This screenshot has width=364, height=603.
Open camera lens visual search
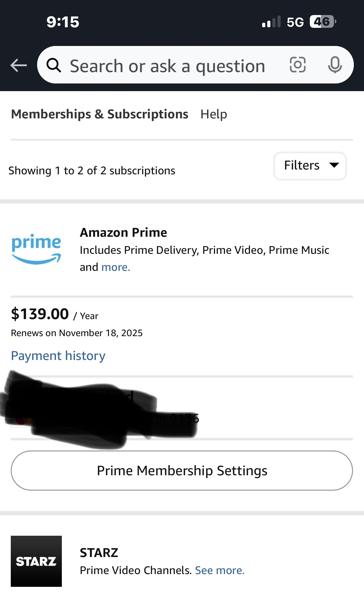(x=298, y=65)
